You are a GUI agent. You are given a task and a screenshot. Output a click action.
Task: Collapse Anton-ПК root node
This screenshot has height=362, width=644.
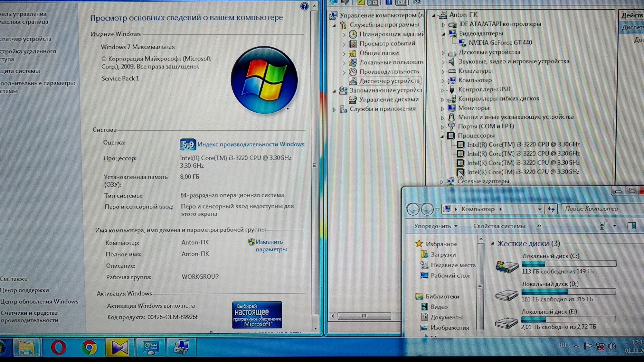[x=434, y=15]
